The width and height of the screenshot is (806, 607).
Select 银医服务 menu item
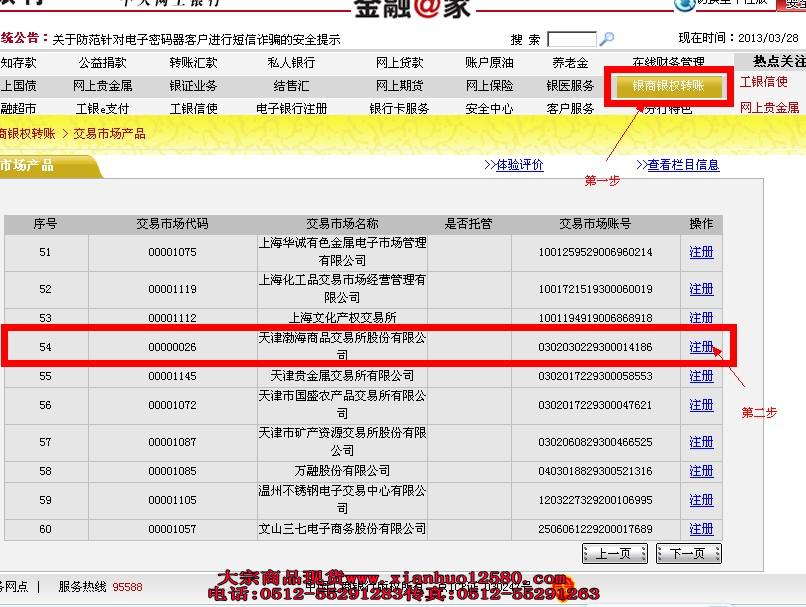(x=570, y=86)
